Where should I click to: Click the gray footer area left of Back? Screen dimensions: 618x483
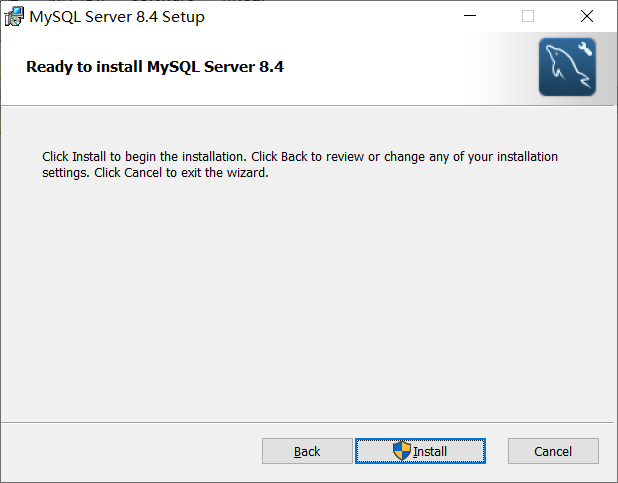130,451
